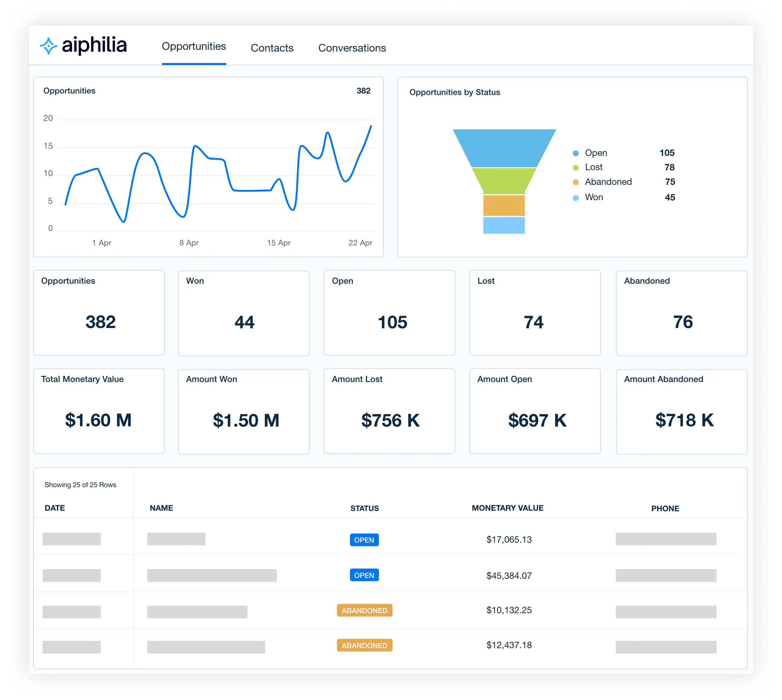
Task: Sort by the DATE column header
Action: [55, 508]
